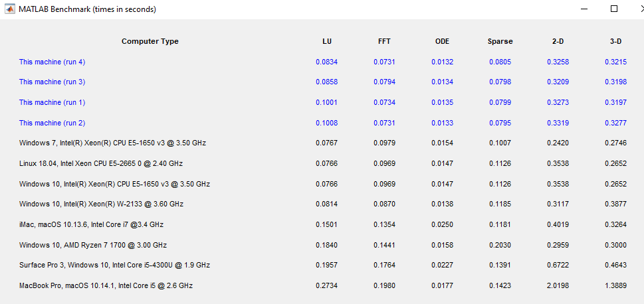Click Windows 7 LU value 0.0767
The height and width of the screenshot is (304, 644).
tap(327, 143)
